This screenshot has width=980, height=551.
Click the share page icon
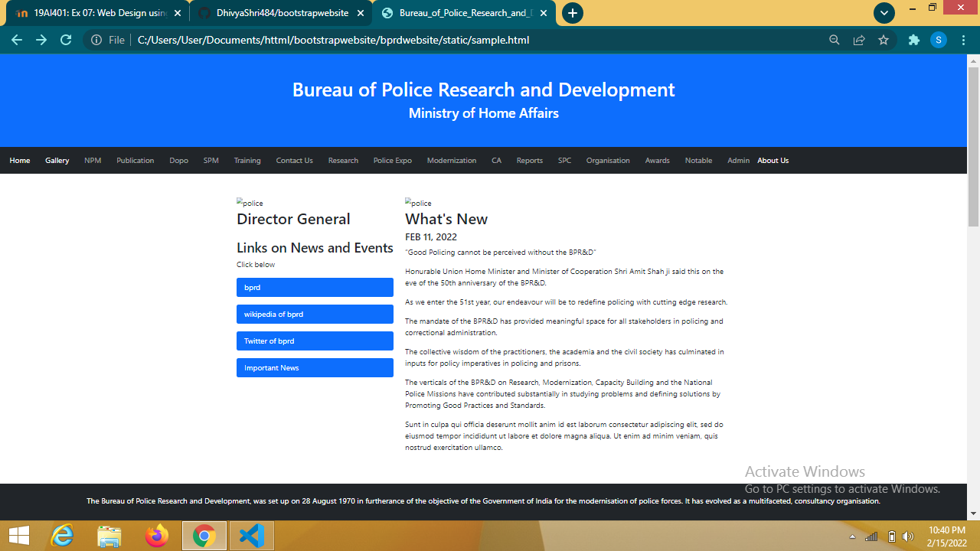[859, 40]
